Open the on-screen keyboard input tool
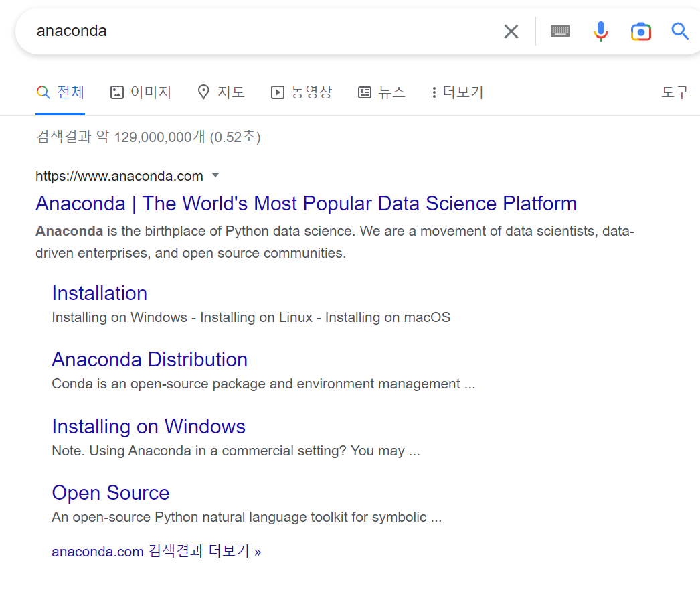The width and height of the screenshot is (700, 598). coord(560,31)
